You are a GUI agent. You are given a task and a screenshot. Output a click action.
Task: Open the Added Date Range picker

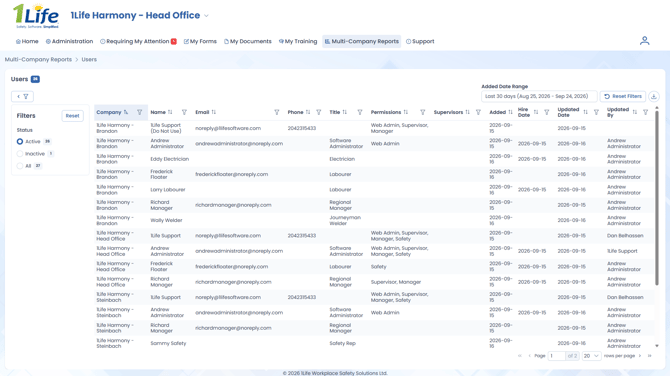(539, 97)
